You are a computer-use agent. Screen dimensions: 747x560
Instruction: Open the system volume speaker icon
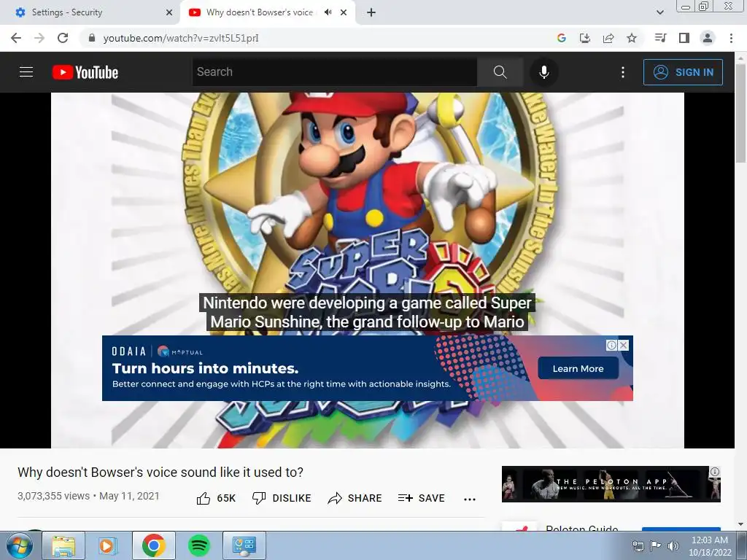673,545
